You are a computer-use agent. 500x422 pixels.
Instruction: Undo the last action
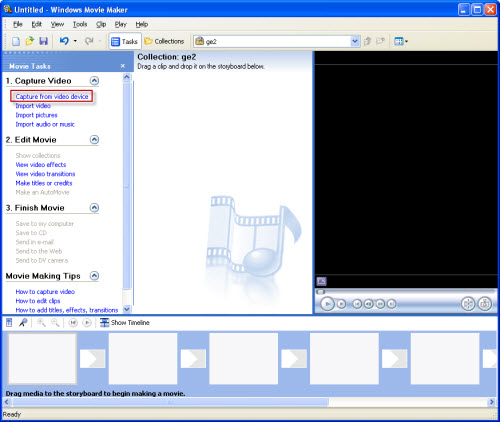64,41
